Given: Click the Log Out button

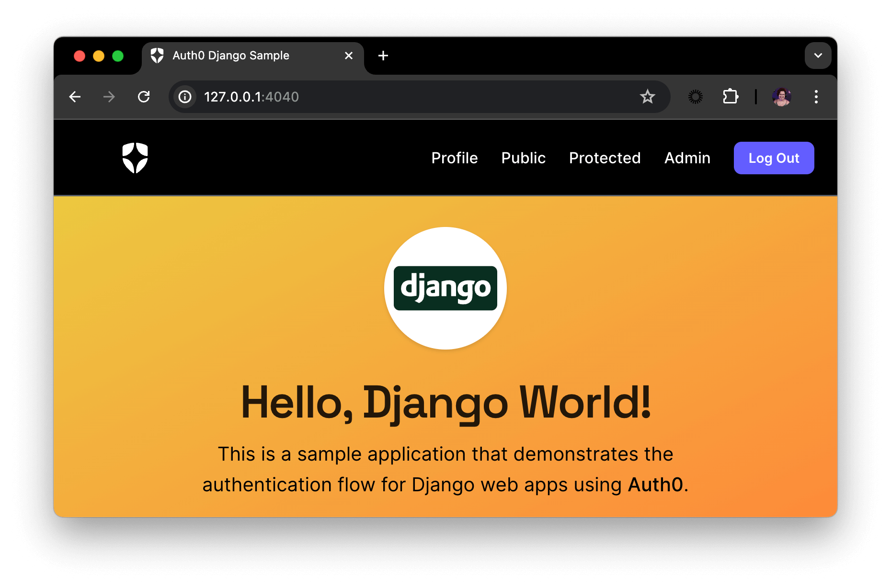Looking at the screenshot, I should click(774, 158).
